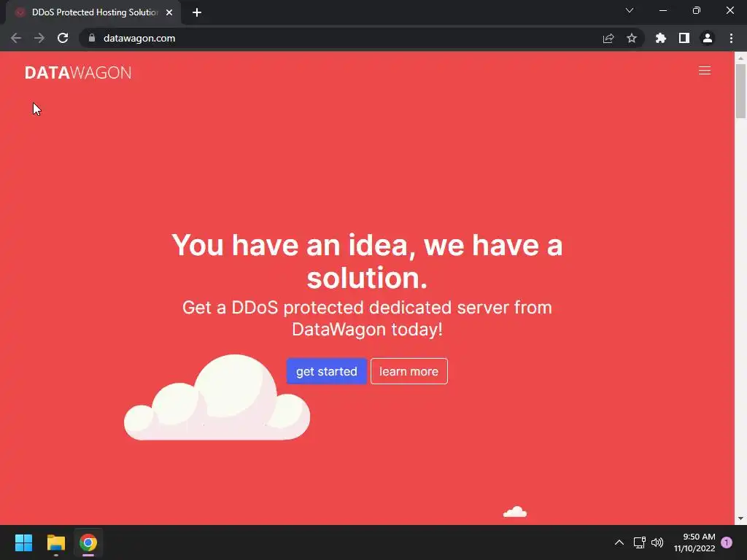Image resolution: width=747 pixels, height=560 pixels.
Task: Open the hamburger navigation menu
Action: click(x=704, y=71)
